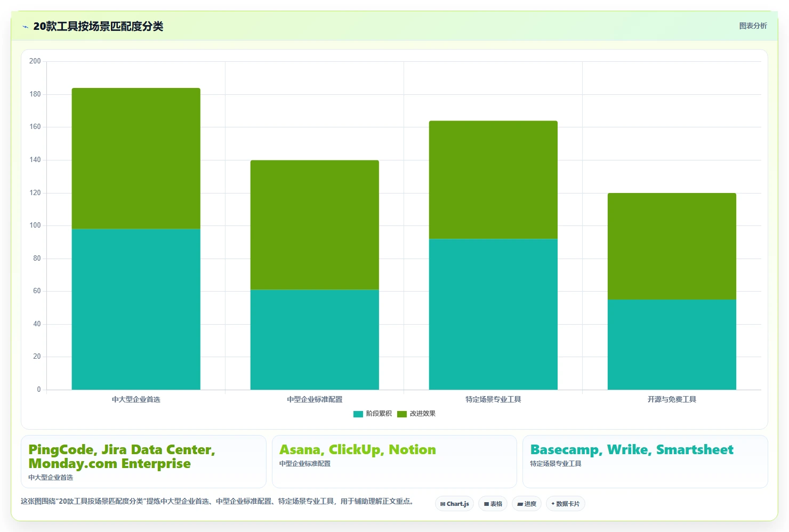Select the 表格 tag chip

click(493, 504)
